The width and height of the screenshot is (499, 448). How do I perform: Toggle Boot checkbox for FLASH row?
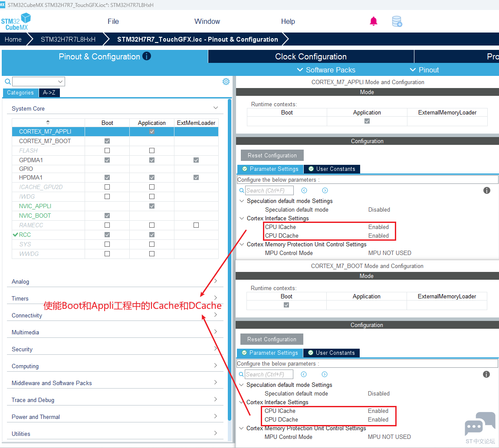coord(107,150)
